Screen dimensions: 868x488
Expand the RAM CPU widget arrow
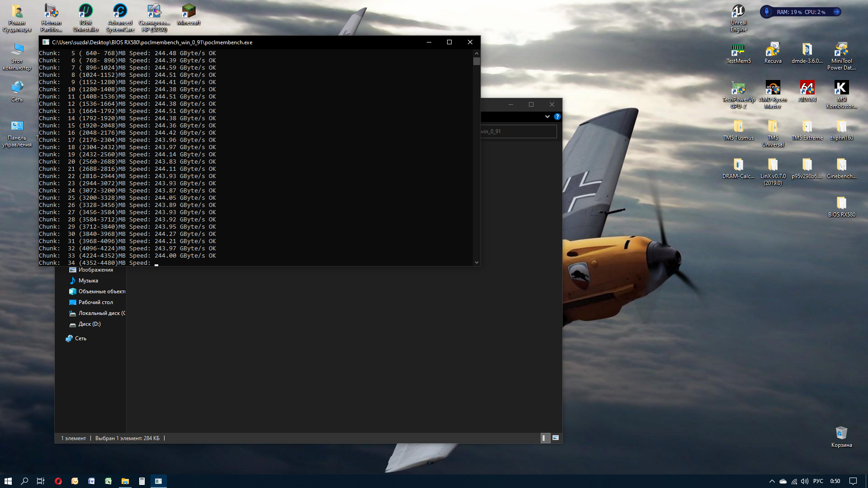[x=836, y=12]
